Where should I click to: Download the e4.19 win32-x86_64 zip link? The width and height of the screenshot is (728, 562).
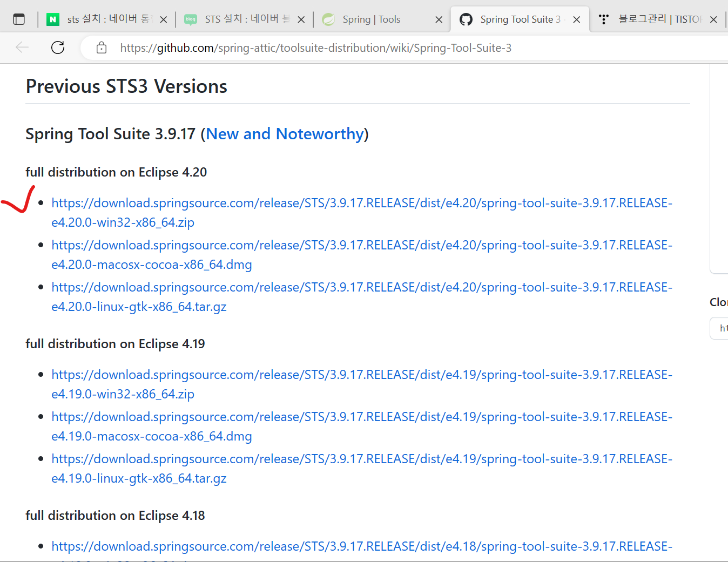click(362, 384)
